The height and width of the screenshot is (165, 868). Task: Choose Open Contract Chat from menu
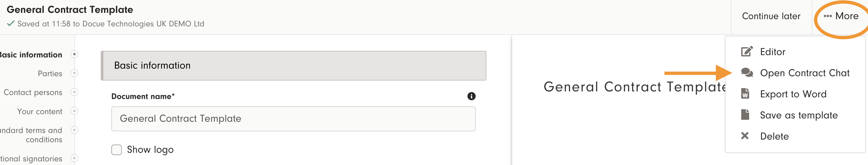pos(804,73)
